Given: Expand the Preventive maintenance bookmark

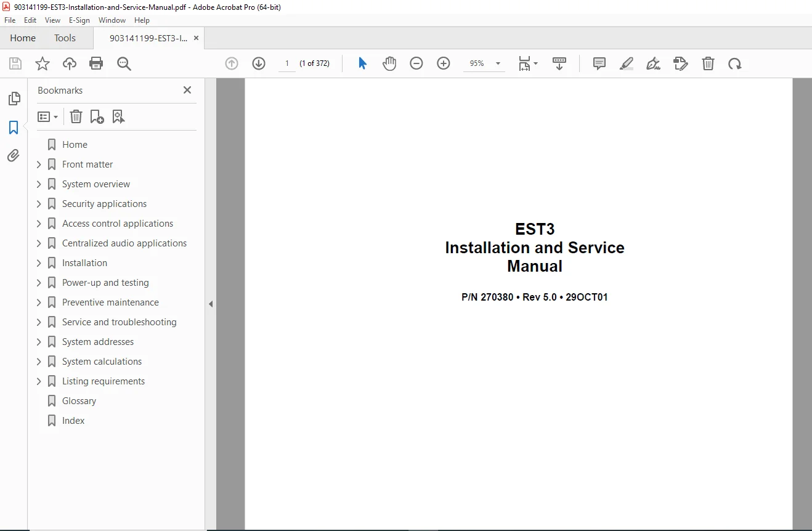Looking at the screenshot, I should point(39,302).
